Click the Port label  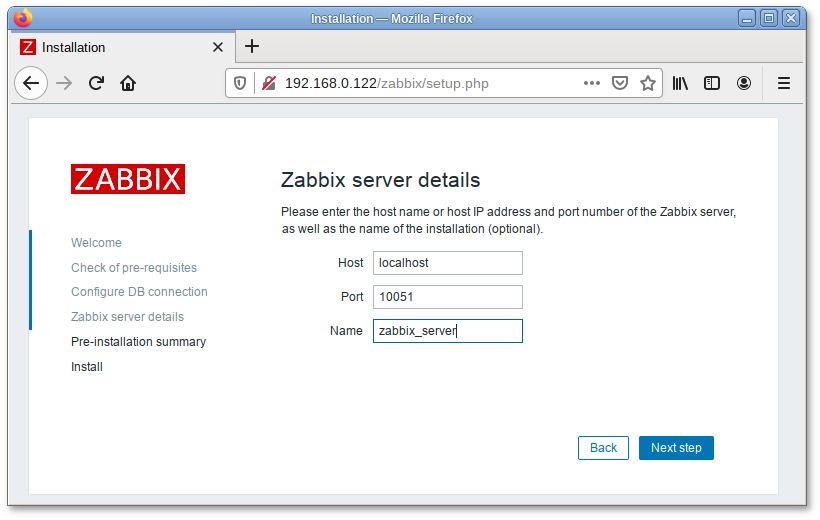pos(352,297)
